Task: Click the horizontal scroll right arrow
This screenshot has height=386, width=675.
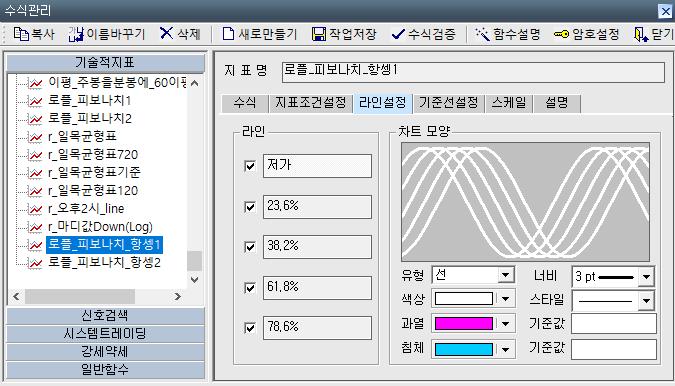Action: (x=178, y=296)
